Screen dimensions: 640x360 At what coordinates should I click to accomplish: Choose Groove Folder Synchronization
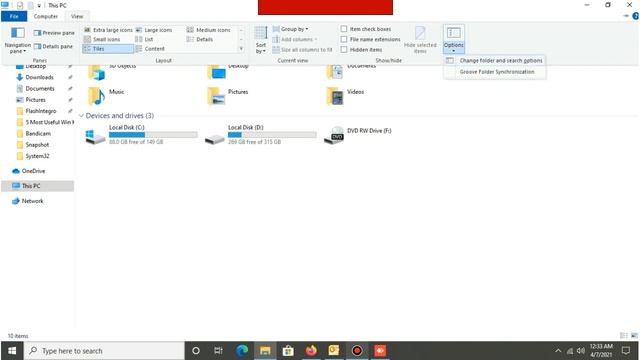(x=495, y=72)
